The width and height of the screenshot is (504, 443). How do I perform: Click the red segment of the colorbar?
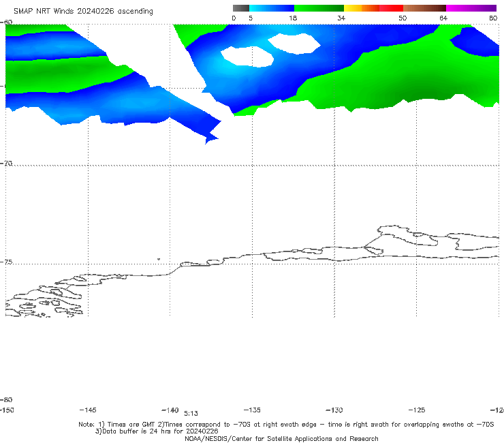[x=391, y=8]
